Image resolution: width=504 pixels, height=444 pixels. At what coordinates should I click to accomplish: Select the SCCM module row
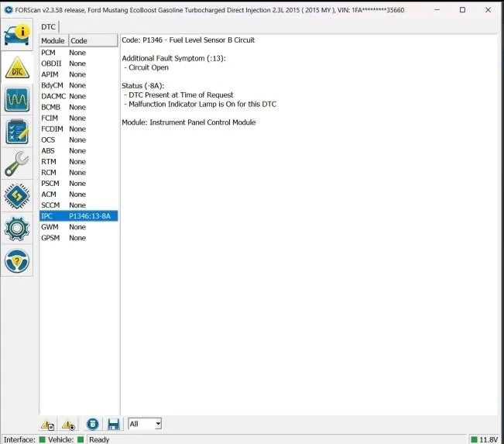click(x=78, y=205)
